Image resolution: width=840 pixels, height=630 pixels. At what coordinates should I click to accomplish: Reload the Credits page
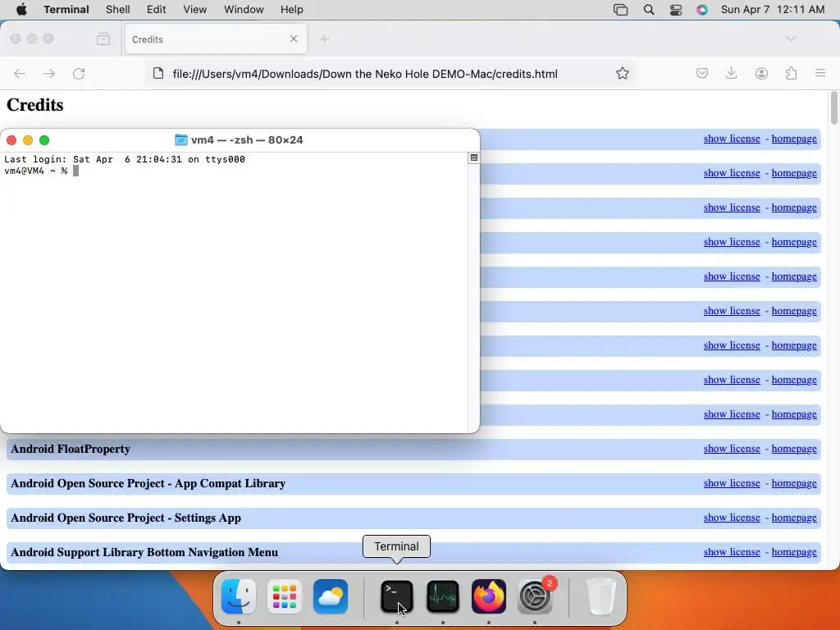[x=79, y=73]
